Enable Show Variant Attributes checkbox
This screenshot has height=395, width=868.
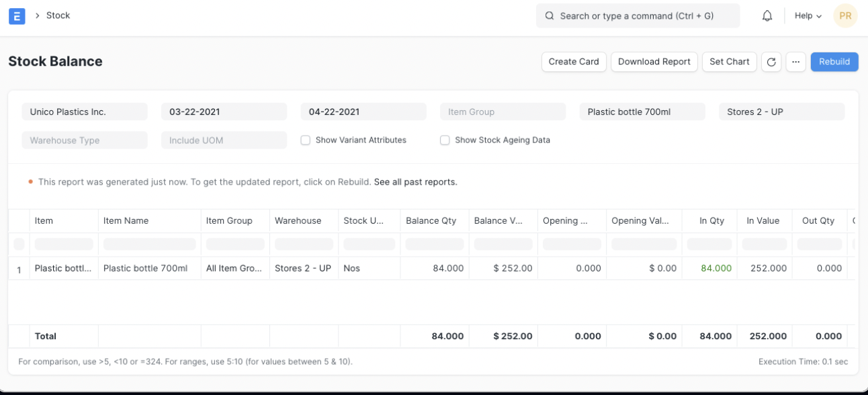coord(306,140)
